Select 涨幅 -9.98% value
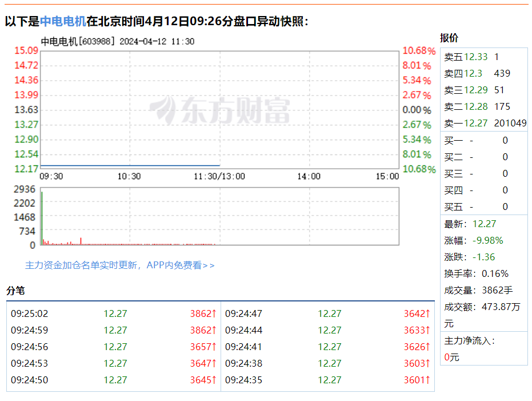Image resolution: width=532 pixels, height=401 pixels. coord(488,241)
